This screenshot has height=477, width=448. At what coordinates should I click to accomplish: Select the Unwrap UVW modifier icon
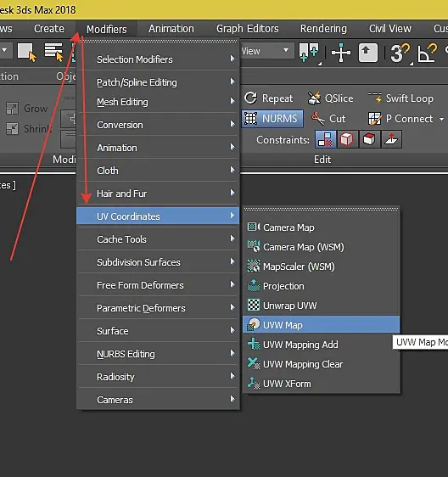coord(254,305)
